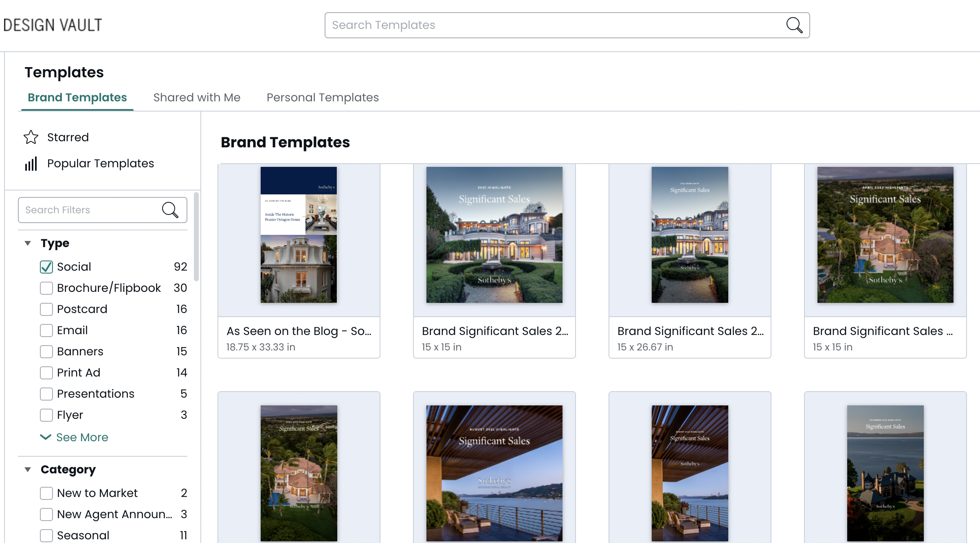Check the Brochure/Flipbook filter
The height and width of the screenshot is (543, 980).
click(x=46, y=288)
